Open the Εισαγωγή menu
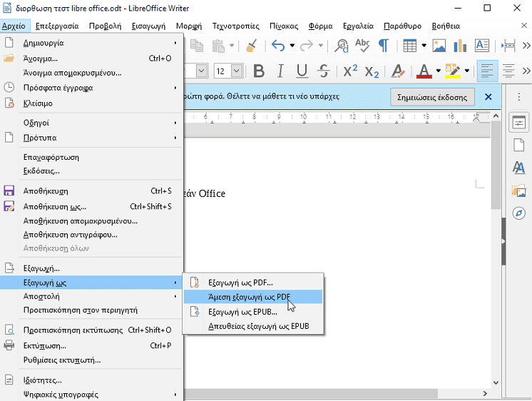This screenshot has width=532, height=401. pyautogui.click(x=148, y=26)
